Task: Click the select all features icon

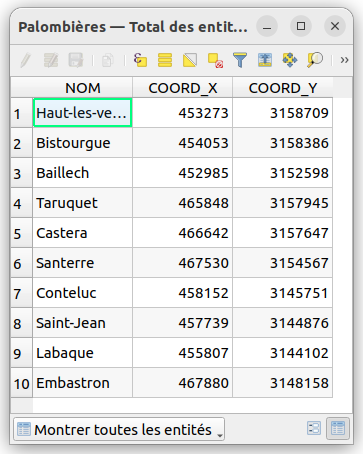Action: click(x=165, y=60)
